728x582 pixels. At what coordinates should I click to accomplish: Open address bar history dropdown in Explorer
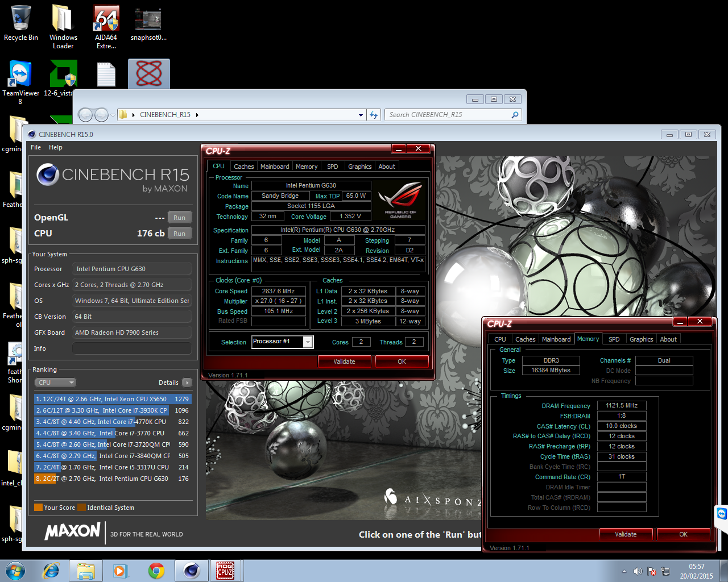coord(361,115)
